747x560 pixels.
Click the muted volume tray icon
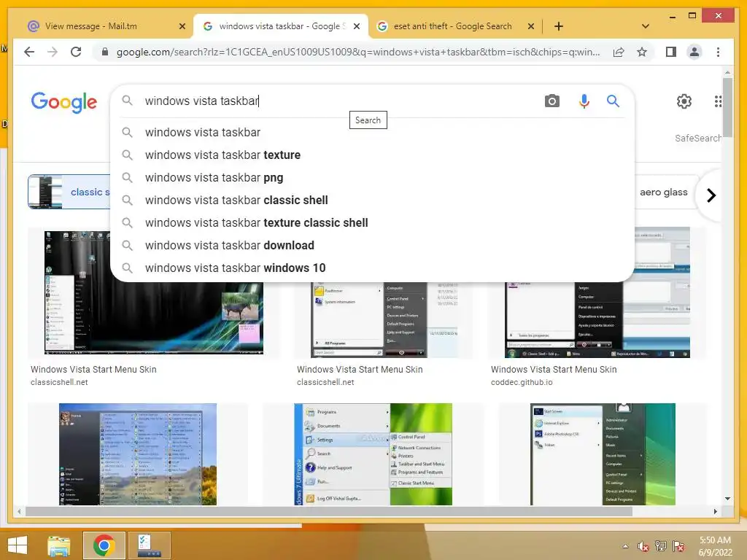click(643, 546)
